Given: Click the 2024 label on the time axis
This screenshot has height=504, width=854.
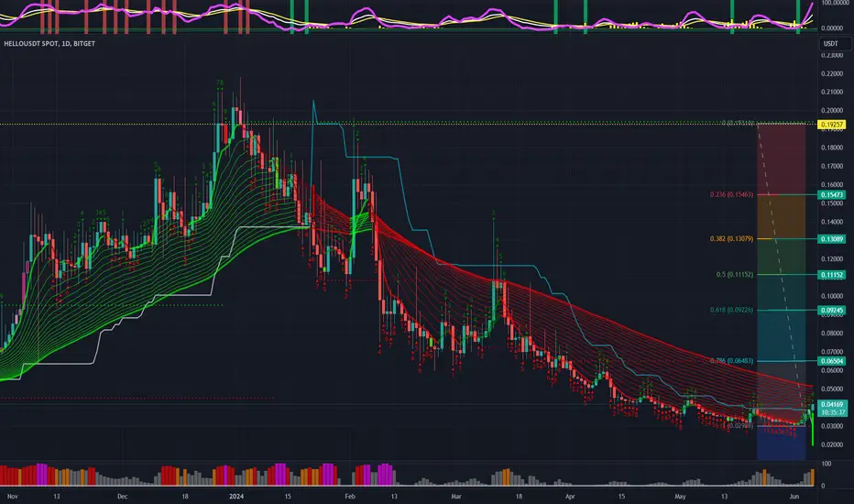Looking at the screenshot, I should coord(236,497).
